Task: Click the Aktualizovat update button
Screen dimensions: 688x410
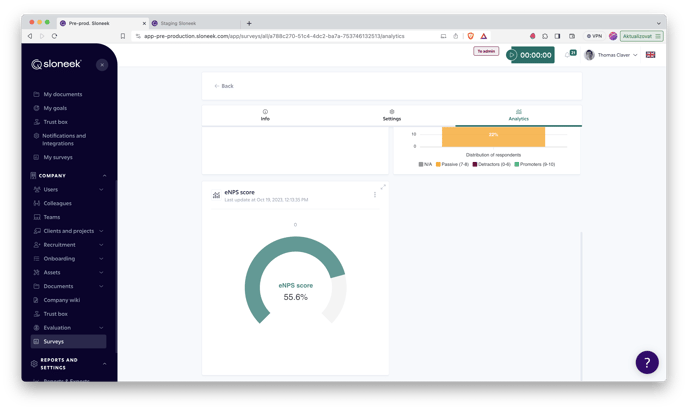Action: 641,36
